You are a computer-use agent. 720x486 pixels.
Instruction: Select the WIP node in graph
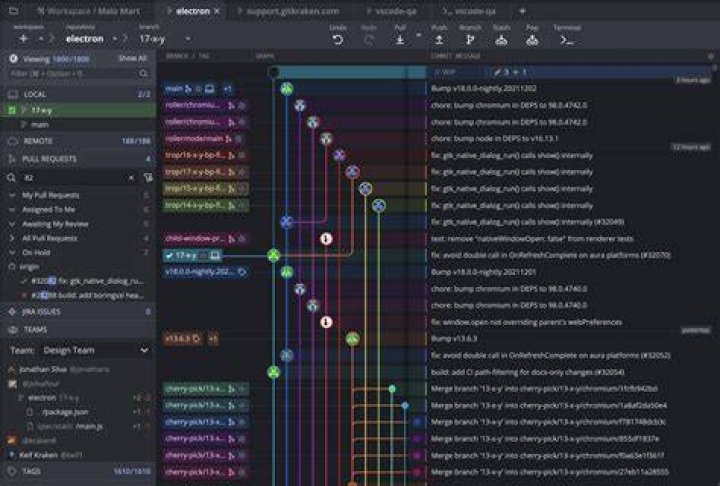274,72
